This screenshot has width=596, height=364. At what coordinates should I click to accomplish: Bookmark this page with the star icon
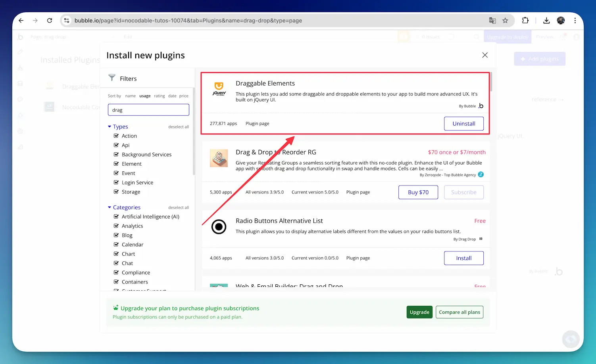coord(505,21)
